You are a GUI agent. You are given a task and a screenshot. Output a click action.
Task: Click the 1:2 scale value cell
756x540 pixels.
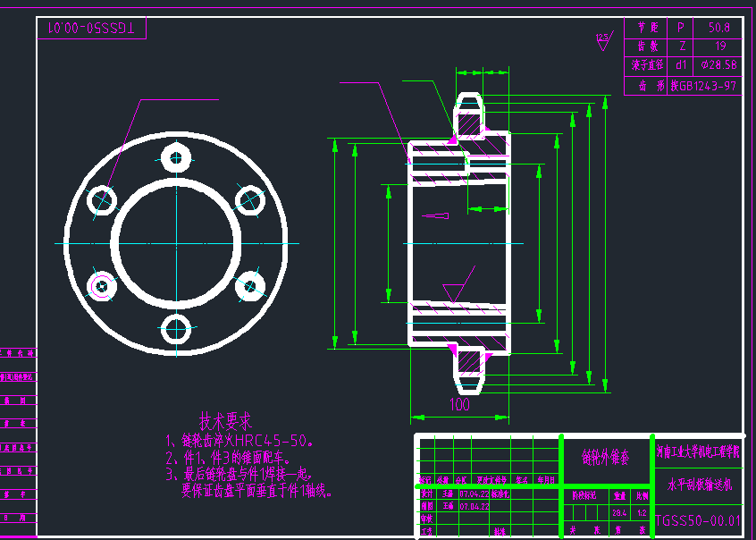tap(642, 512)
